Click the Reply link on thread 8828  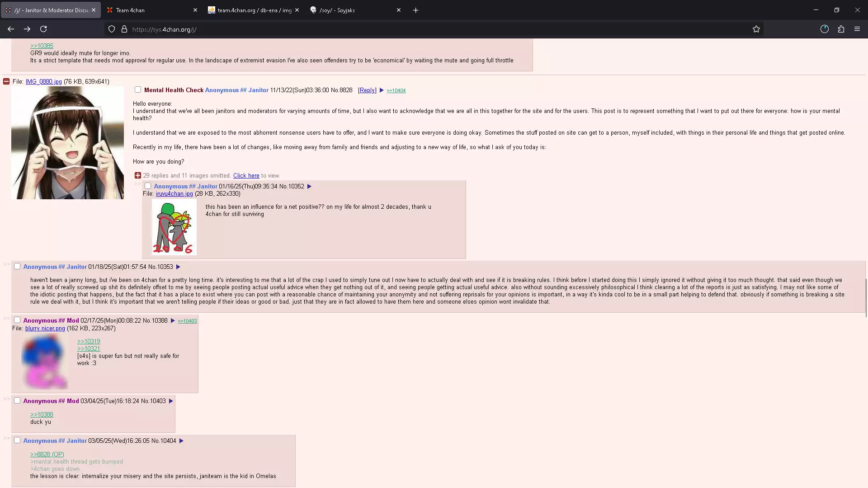click(367, 90)
